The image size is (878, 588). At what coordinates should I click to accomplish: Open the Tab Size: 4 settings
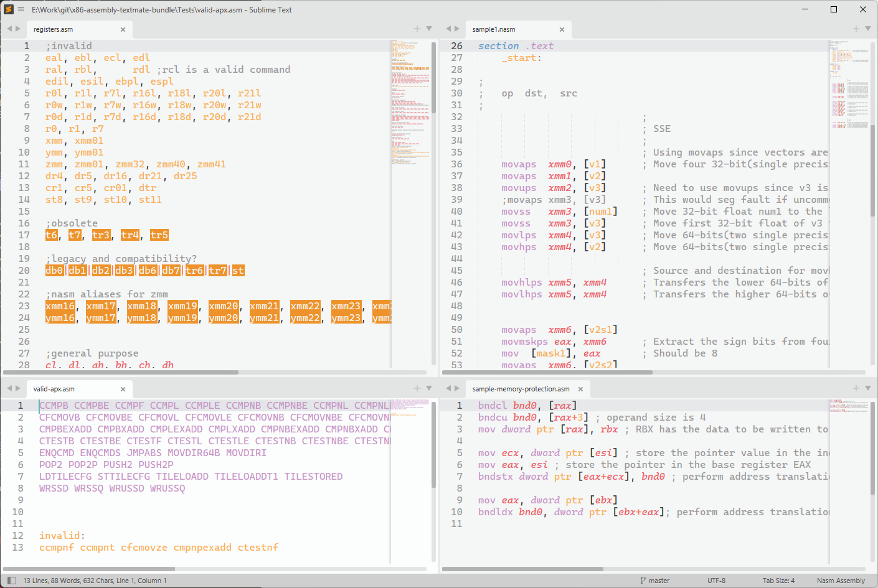click(778, 581)
